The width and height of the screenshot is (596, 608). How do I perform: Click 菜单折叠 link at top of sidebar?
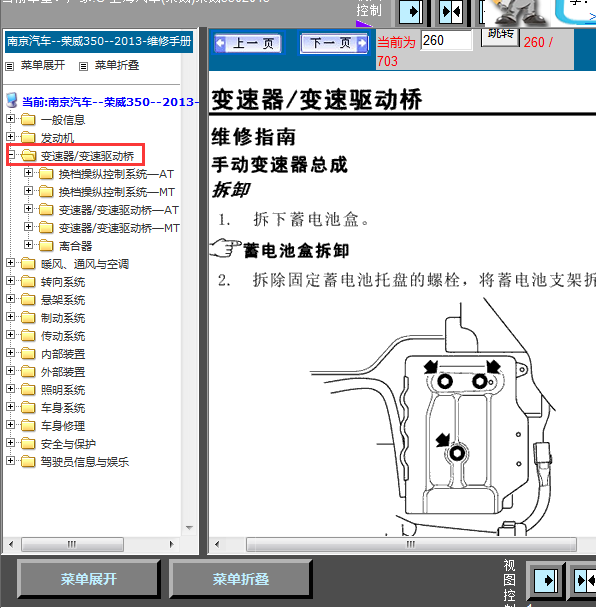coord(117,65)
